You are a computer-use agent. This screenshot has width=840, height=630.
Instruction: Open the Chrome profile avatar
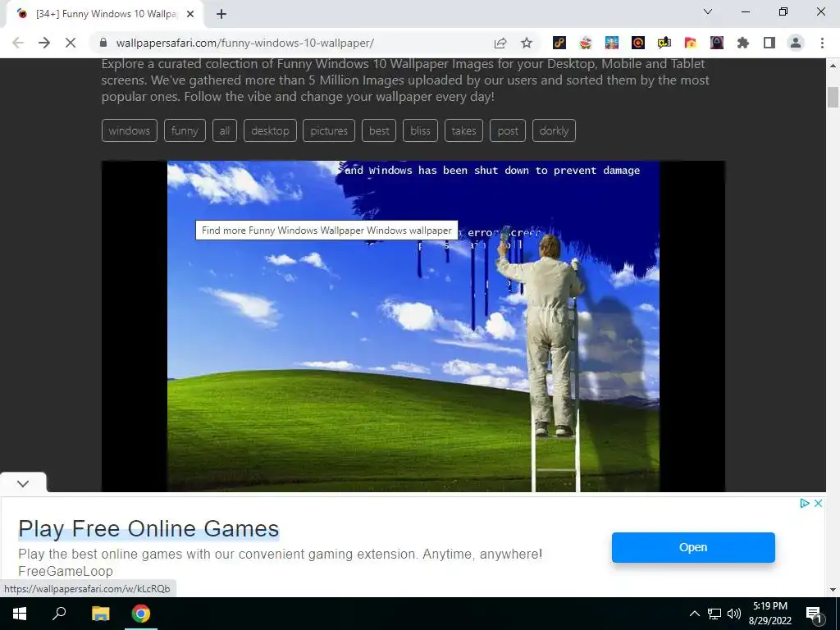click(x=796, y=43)
